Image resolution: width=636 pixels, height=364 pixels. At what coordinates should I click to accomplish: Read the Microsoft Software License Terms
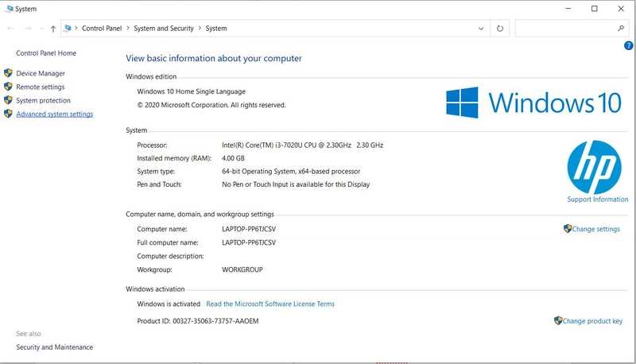click(x=270, y=304)
